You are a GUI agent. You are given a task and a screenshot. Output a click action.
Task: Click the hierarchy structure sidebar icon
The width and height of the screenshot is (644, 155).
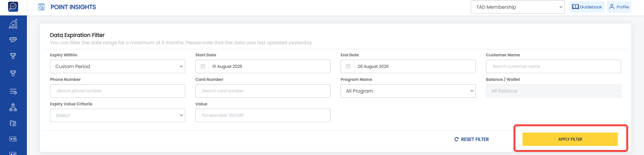[13, 107]
